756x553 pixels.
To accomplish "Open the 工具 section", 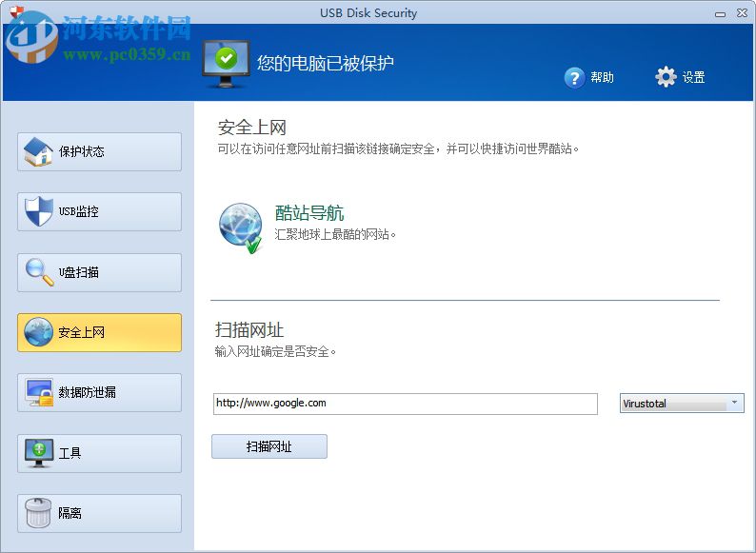I will click(99, 453).
